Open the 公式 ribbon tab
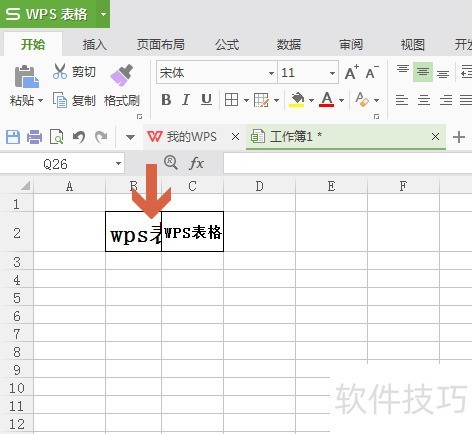The width and height of the screenshot is (472, 434). click(227, 44)
